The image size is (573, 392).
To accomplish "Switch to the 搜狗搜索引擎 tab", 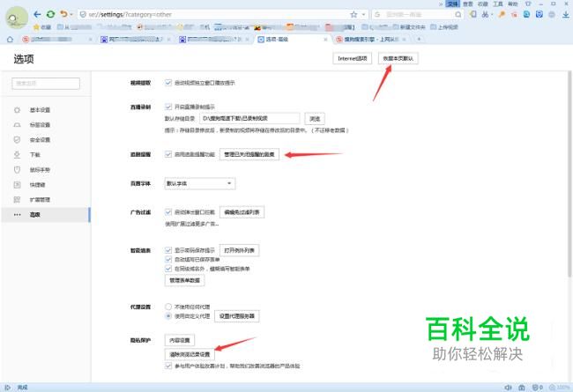I will click(x=369, y=39).
